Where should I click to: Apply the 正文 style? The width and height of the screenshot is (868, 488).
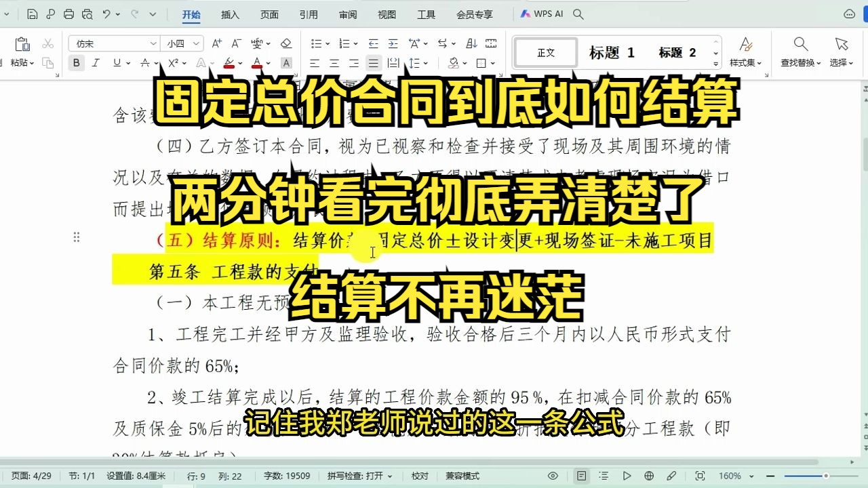[546, 52]
